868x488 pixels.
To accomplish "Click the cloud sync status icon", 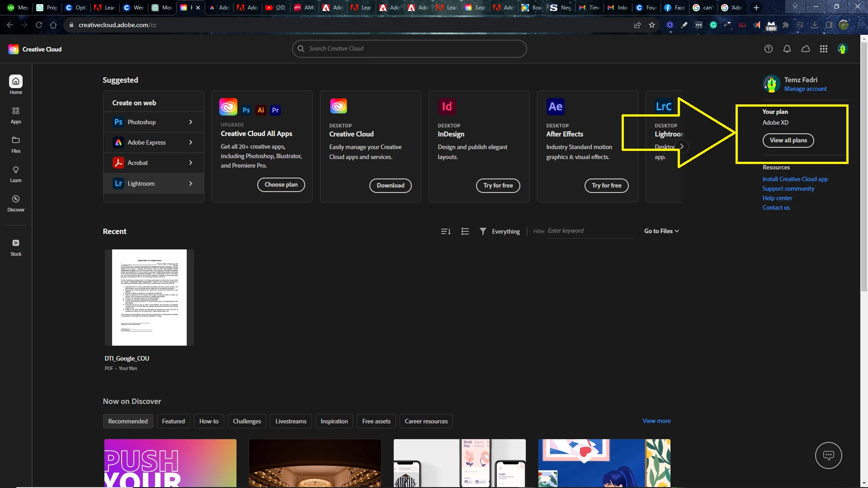I will tap(806, 49).
